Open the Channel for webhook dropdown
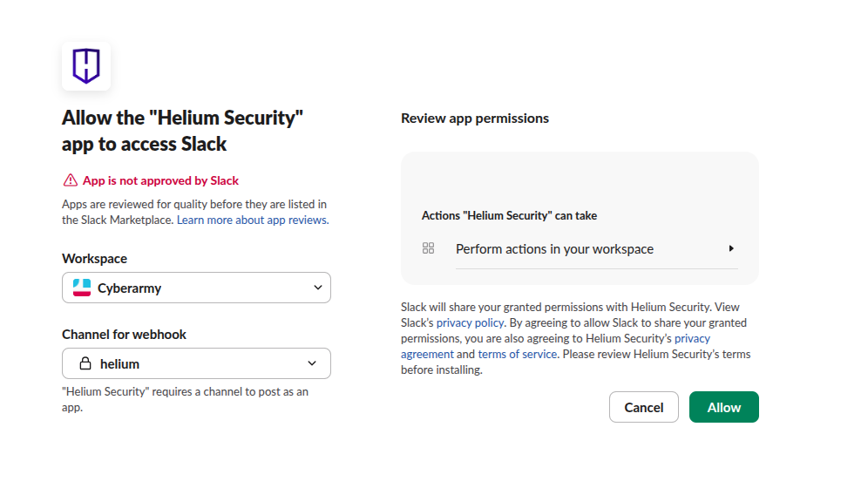The width and height of the screenshot is (868, 488). [312, 363]
